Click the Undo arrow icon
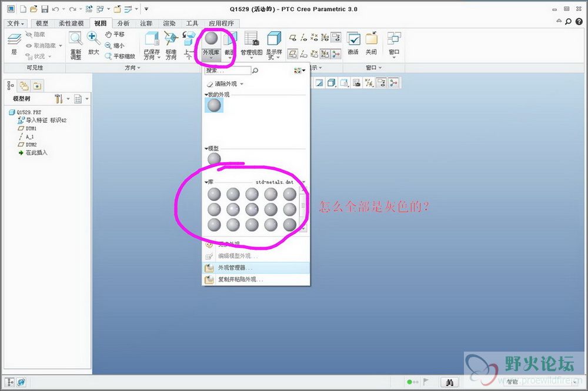 [55, 9]
